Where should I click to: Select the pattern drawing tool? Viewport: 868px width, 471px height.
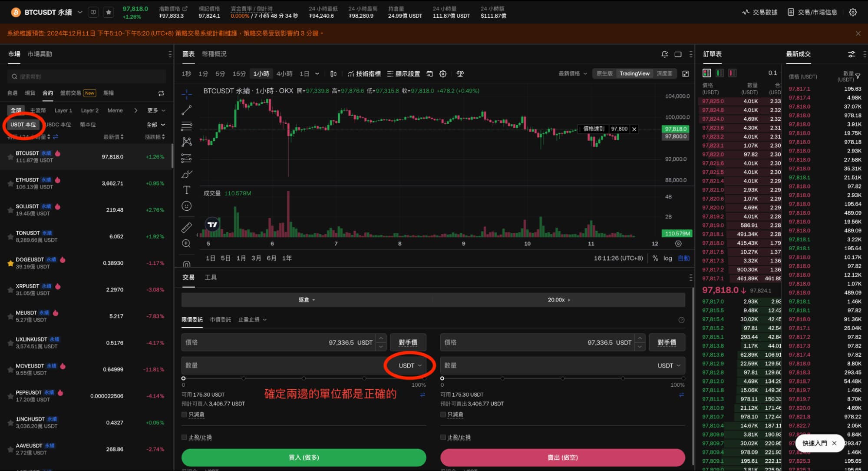click(x=187, y=142)
